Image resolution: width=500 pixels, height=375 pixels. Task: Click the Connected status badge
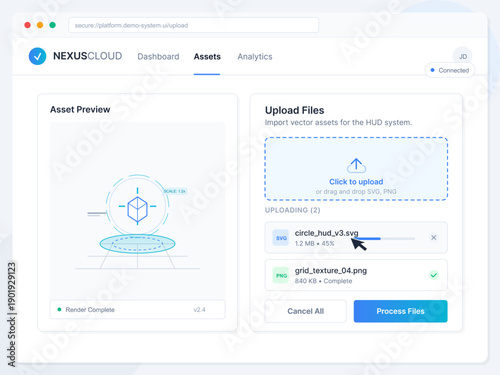[x=450, y=70]
